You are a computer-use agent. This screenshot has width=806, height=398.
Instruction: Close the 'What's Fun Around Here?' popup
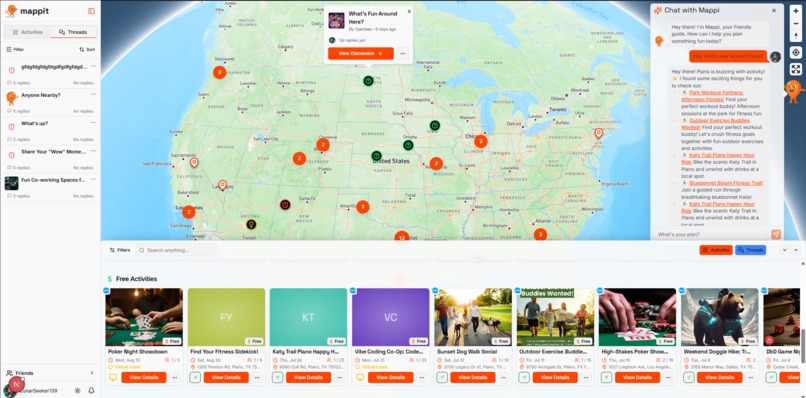[x=409, y=11]
